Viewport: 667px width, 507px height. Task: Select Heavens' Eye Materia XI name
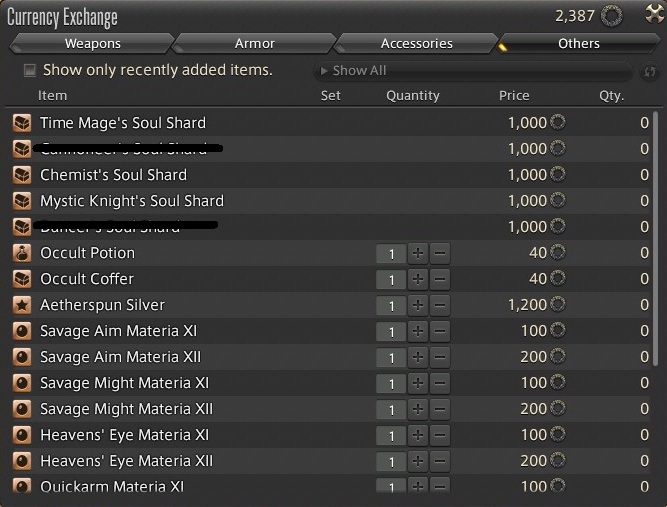pos(125,435)
